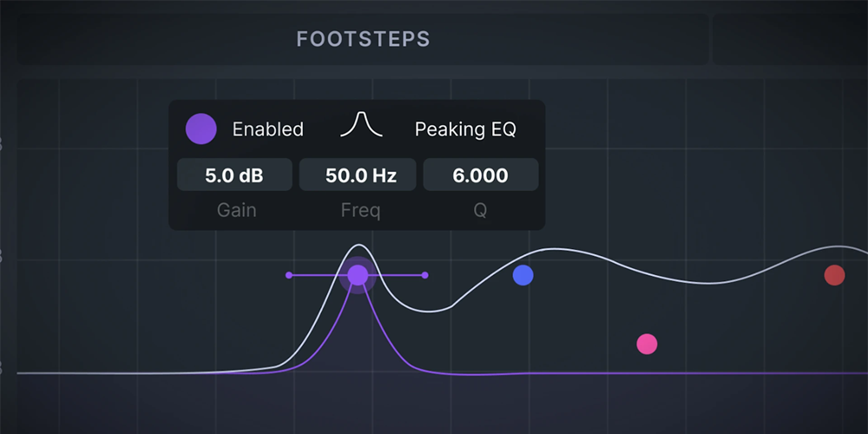Select the 50.0 Hz Freq field
868x434 pixels.
click(358, 175)
